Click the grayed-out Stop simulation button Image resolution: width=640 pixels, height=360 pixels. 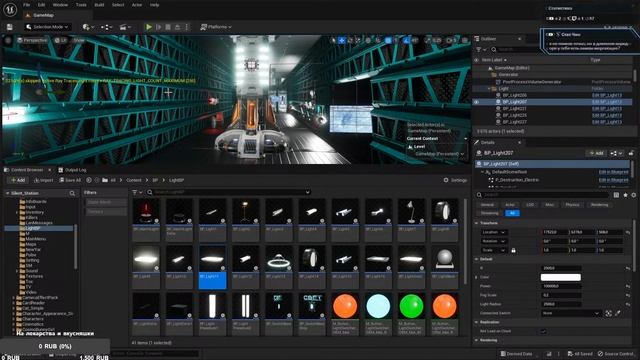pyautogui.click(x=168, y=27)
